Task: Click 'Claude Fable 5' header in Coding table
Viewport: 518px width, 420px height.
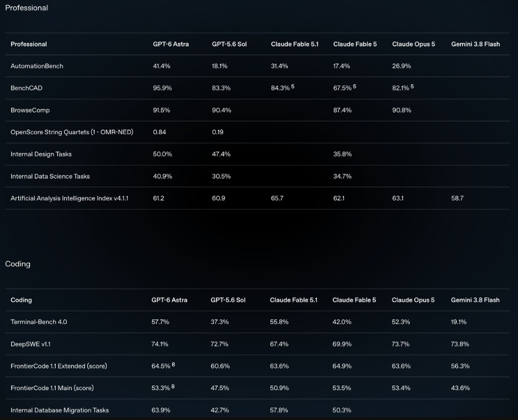Action: pos(354,300)
